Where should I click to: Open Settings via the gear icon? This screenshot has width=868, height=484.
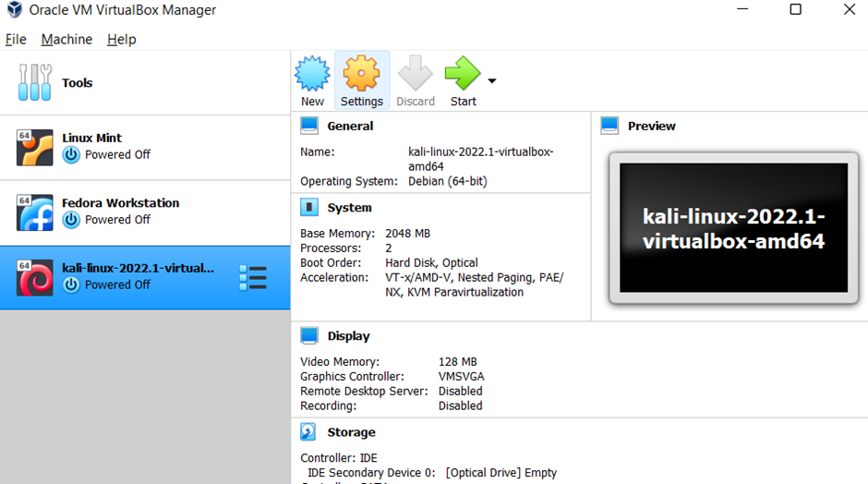coord(361,73)
